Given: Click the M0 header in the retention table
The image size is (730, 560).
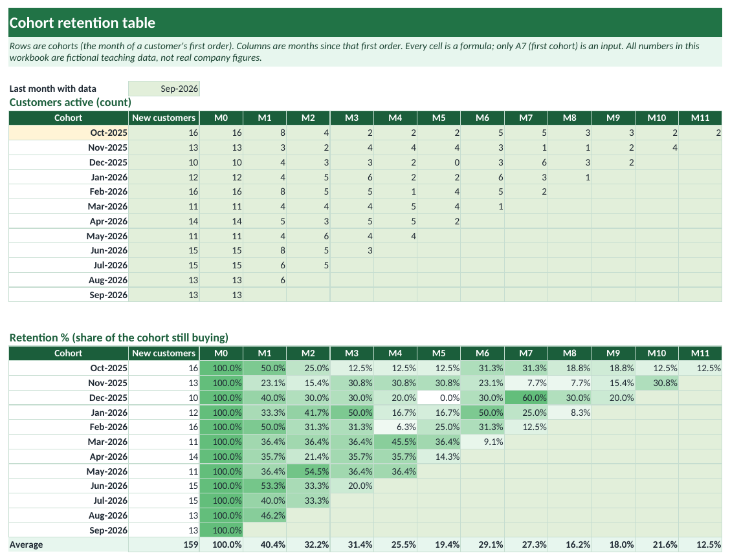Looking at the screenshot, I should point(221,353).
